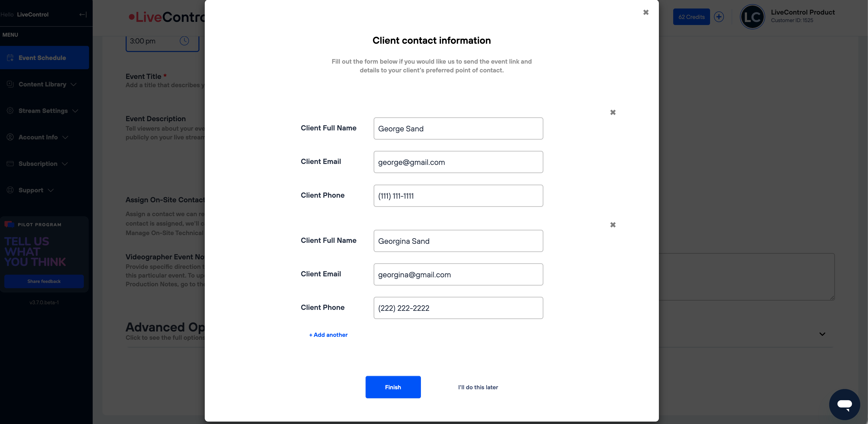Click the Finish button
The width and height of the screenshot is (868, 424).
point(393,387)
